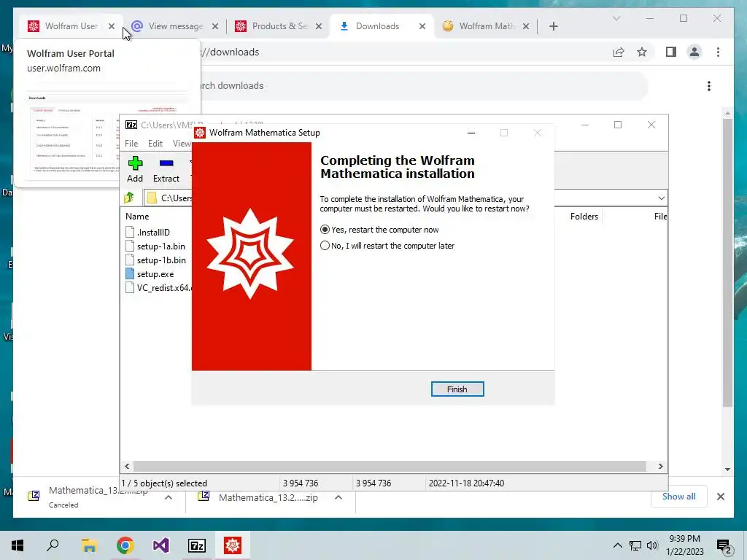
Task: Close the Products & Services tab
Action: (x=319, y=26)
